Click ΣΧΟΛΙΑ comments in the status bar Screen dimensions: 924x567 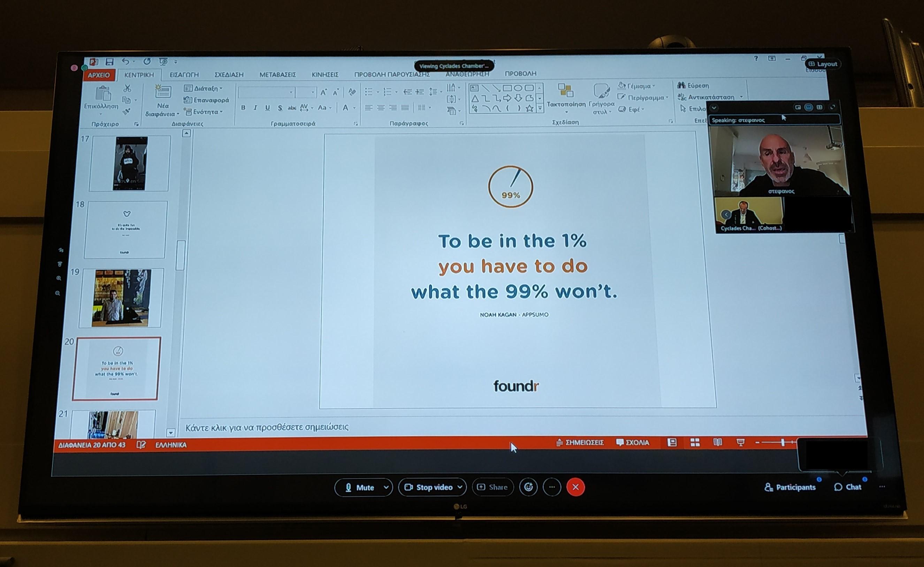tap(633, 443)
